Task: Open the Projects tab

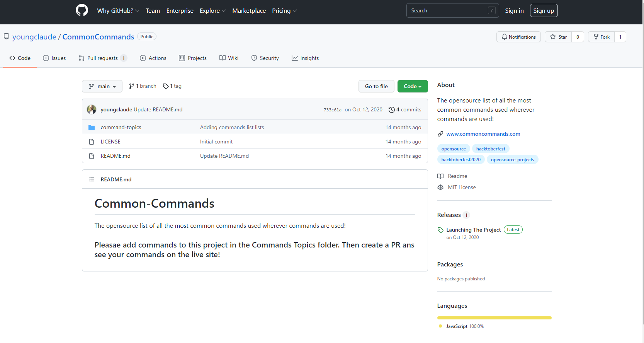Action: pos(193,58)
